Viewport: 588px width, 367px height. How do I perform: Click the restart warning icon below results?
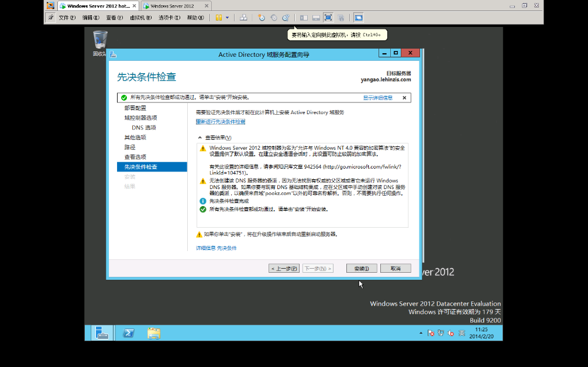click(199, 235)
